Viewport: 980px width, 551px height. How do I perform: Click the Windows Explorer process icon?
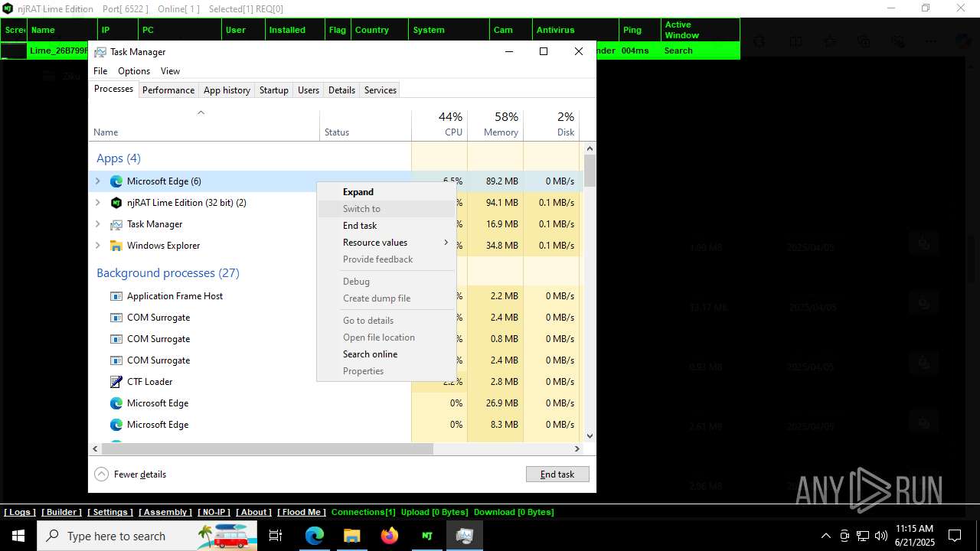tap(116, 246)
